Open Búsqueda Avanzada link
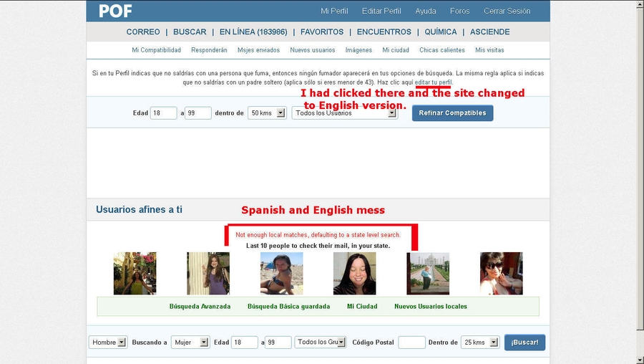Image resolution: width=644 pixels, height=364 pixels. tap(200, 306)
